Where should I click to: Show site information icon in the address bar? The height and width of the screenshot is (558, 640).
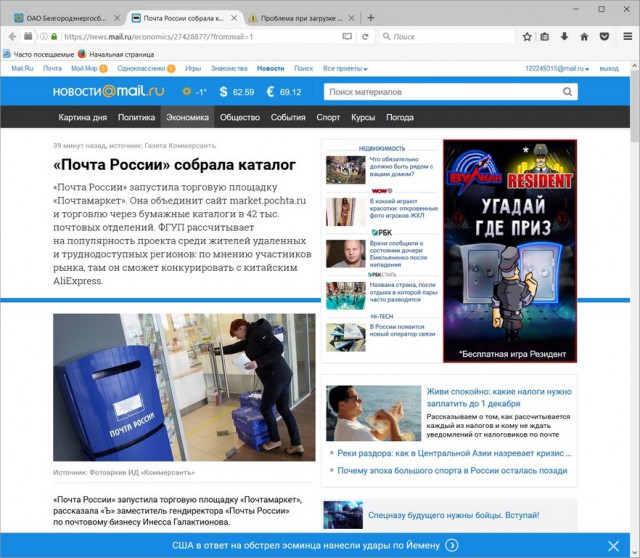(x=44, y=37)
